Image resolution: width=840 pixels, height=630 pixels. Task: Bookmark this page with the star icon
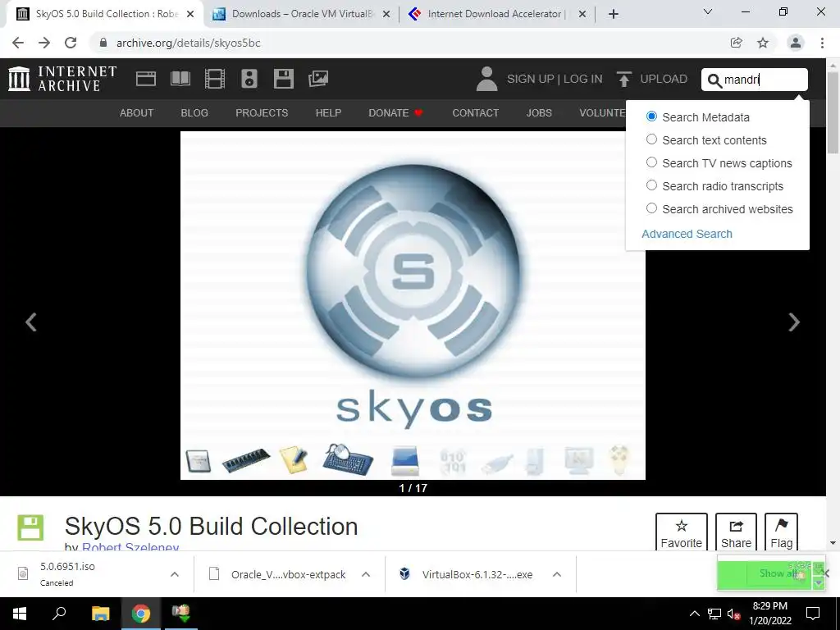click(763, 43)
